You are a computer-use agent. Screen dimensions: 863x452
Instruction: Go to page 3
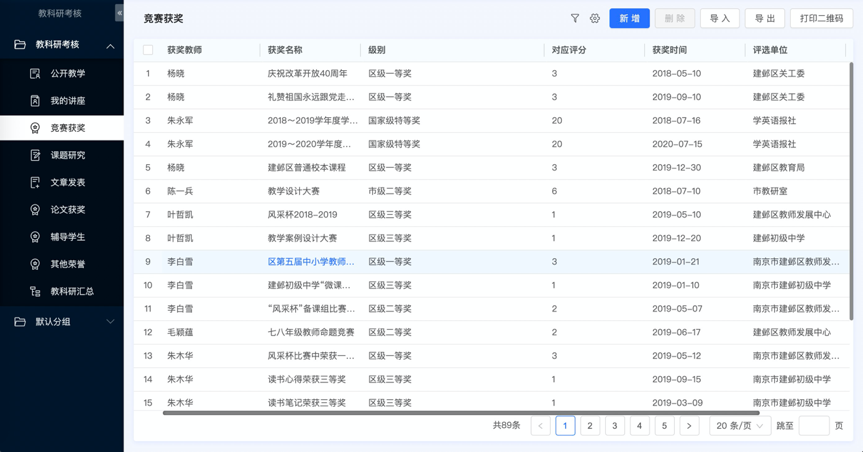click(615, 426)
